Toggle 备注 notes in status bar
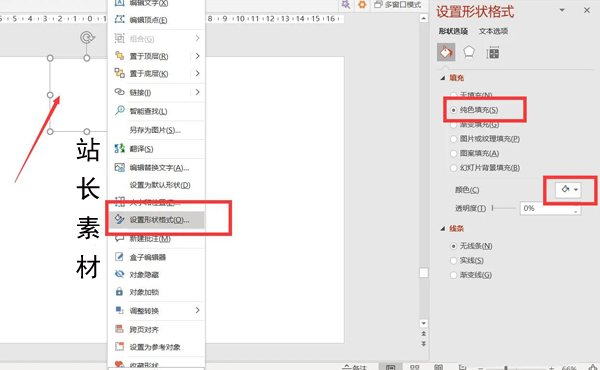600x370 pixels. [x=355, y=367]
